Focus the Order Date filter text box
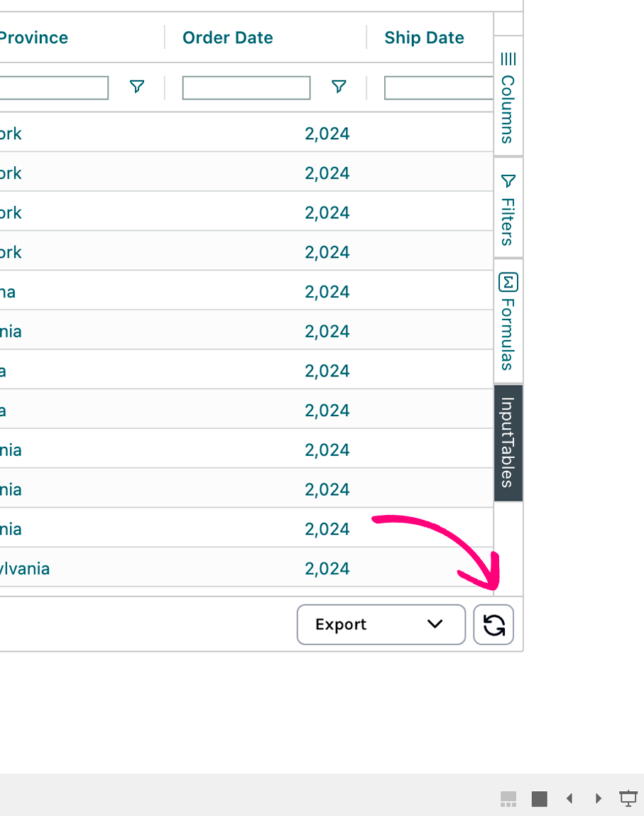 pyautogui.click(x=246, y=87)
